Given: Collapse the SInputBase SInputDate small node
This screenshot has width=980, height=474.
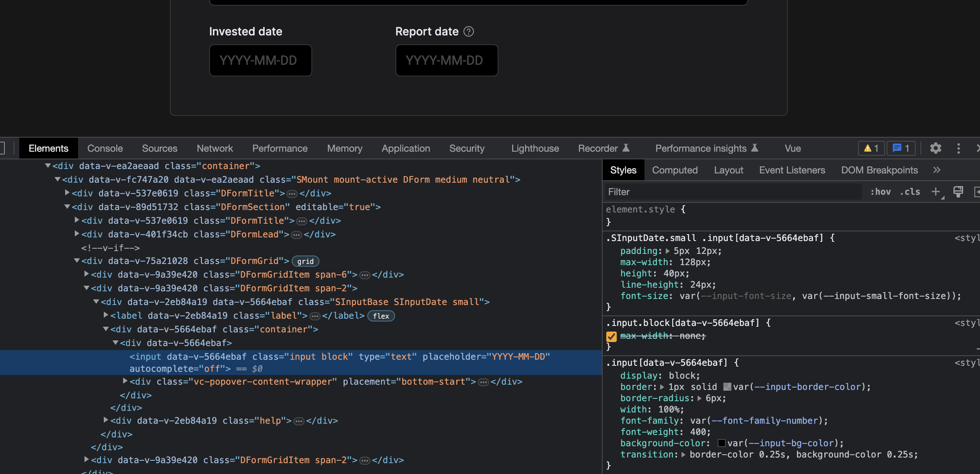Looking at the screenshot, I should (x=96, y=301).
